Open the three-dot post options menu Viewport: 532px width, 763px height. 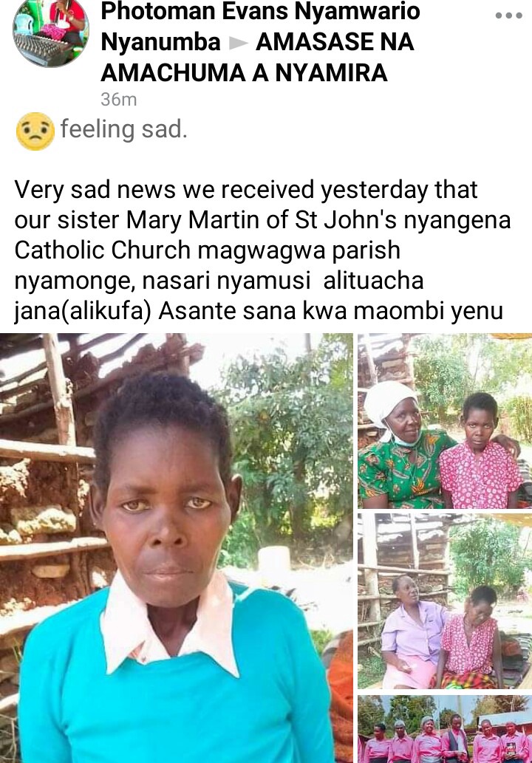508,16
